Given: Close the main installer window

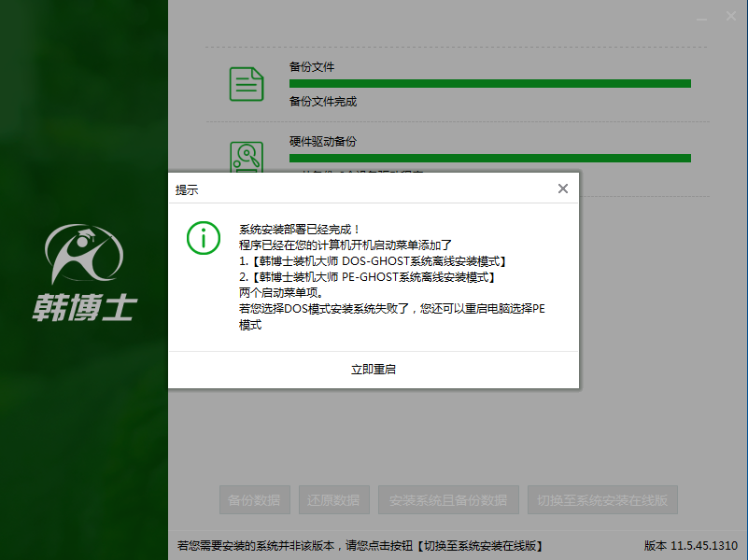Looking at the screenshot, I should 731,16.
